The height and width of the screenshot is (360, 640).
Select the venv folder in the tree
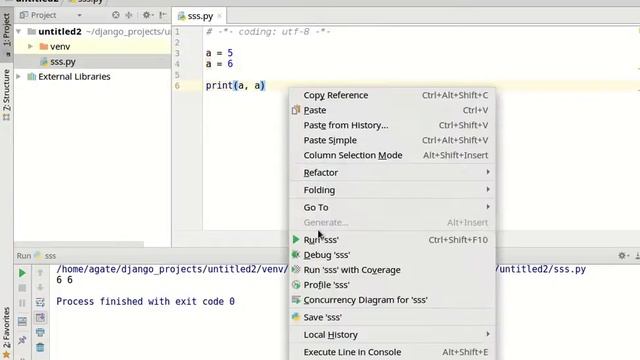pyautogui.click(x=60, y=47)
